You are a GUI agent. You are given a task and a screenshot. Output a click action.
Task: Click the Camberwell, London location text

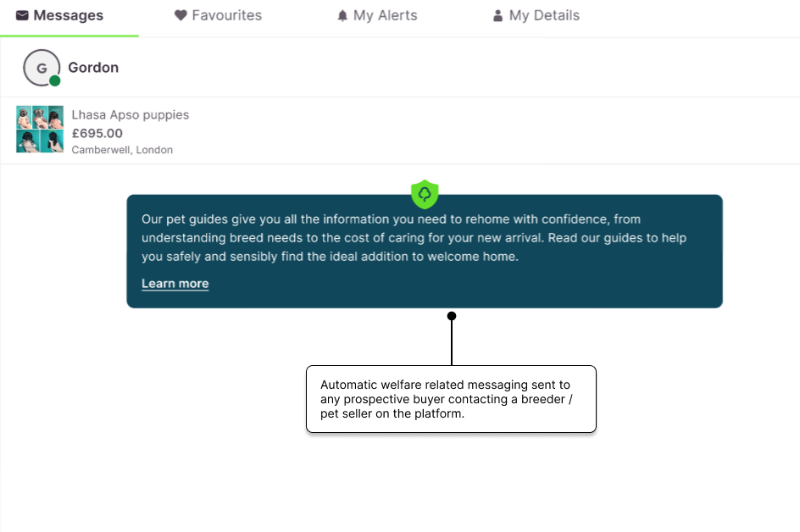click(122, 150)
